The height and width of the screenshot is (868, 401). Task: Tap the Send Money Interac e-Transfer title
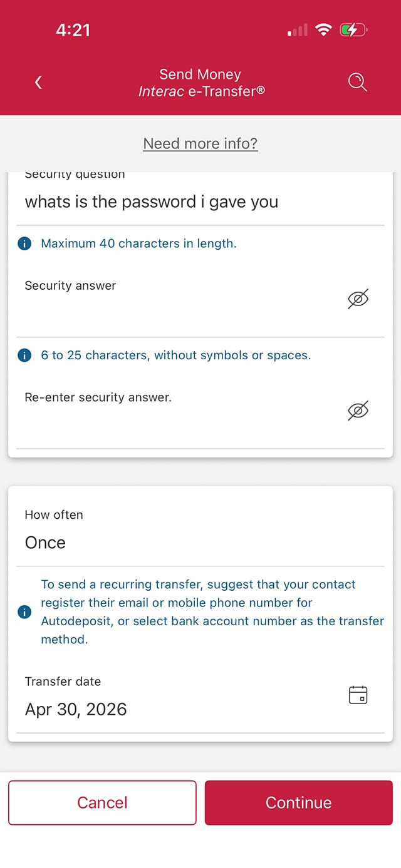(x=200, y=83)
